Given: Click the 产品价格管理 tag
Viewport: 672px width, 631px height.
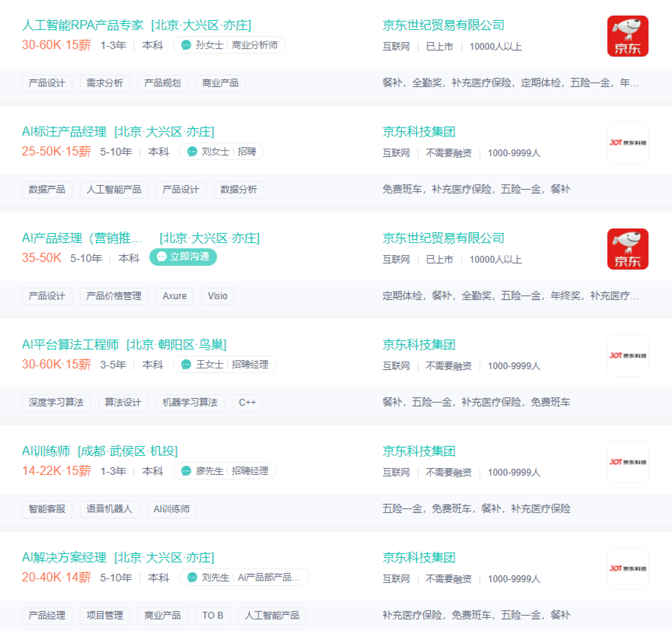Looking at the screenshot, I should click(114, 296).
